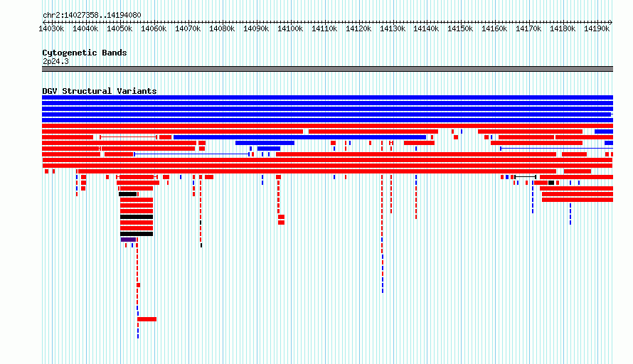
Task: Select the thin blue variant line from 14055k to 14090k
Action: click(192, 154)
